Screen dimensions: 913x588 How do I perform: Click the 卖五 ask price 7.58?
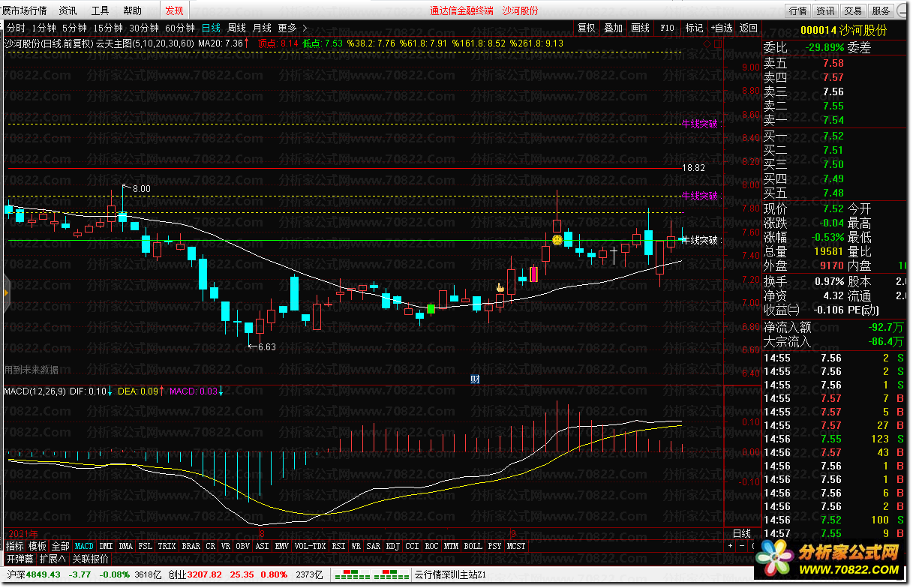click(833, 64)
